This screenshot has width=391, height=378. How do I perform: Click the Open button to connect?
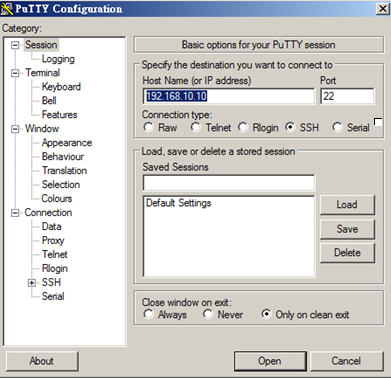[270, 361]
